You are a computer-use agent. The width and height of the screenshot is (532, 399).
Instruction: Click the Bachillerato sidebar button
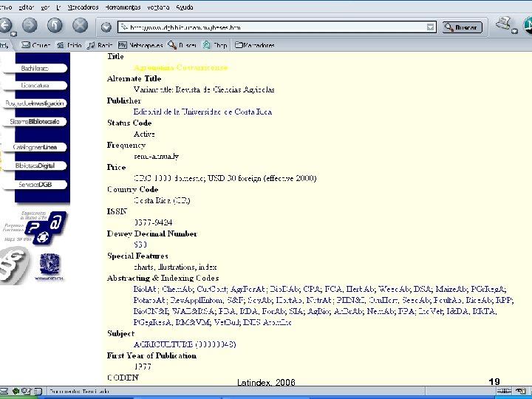[35, 68]
